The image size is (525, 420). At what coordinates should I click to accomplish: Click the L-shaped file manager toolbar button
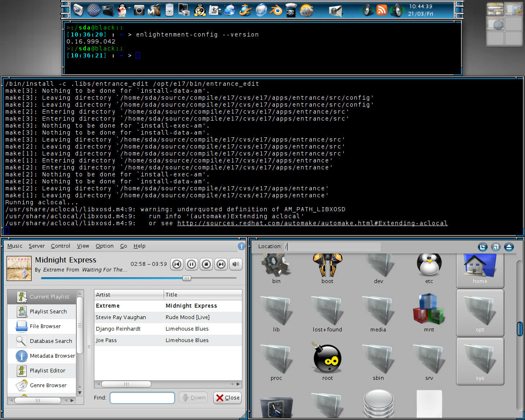[x=483, y=247]
